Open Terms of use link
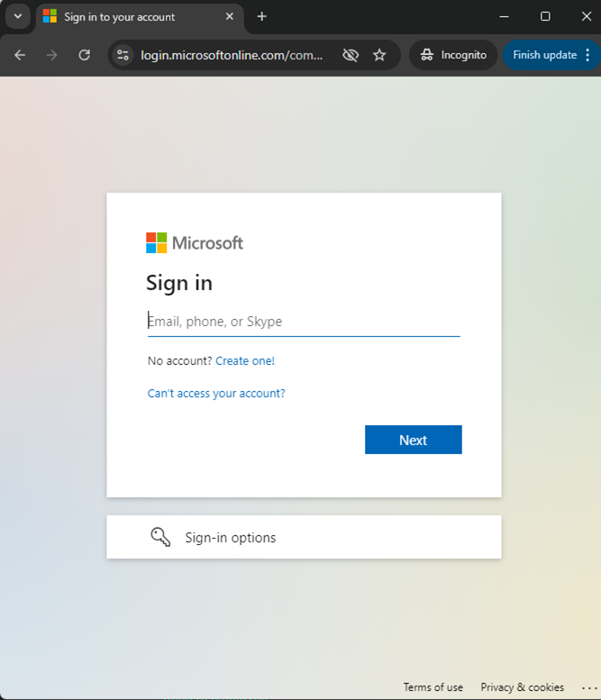Screen dimensions: 601x700 tap(433, 687)
